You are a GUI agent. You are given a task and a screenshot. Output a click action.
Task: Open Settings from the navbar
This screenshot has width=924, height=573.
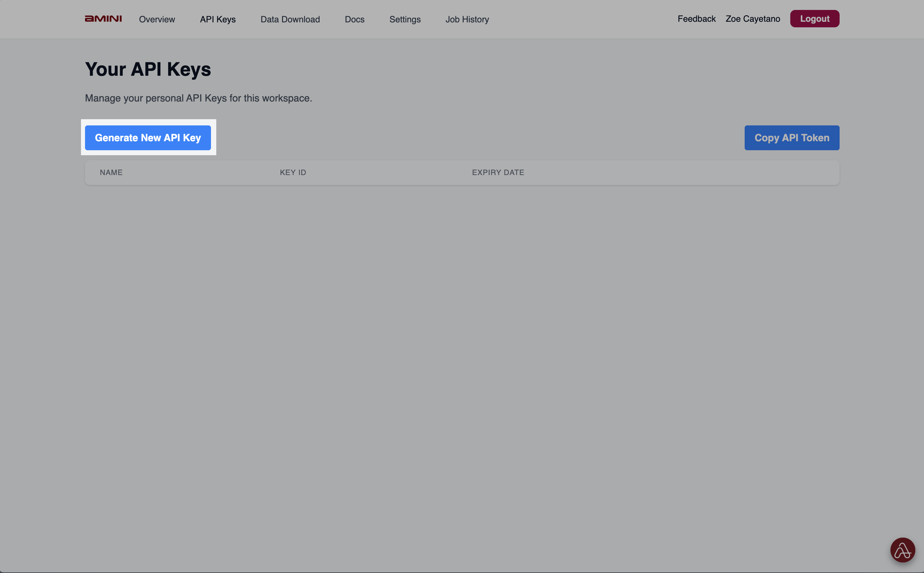[x=405, y=19]
